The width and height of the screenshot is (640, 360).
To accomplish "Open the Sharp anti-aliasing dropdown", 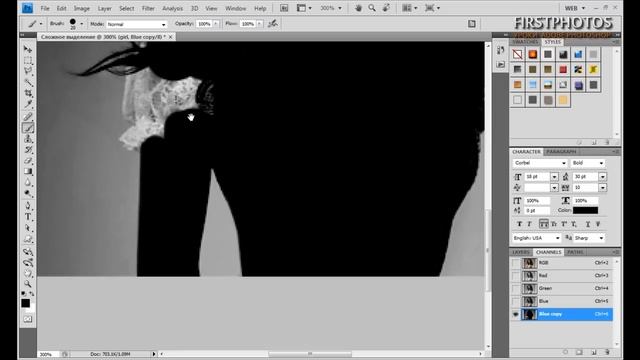I will click(589, 238).
